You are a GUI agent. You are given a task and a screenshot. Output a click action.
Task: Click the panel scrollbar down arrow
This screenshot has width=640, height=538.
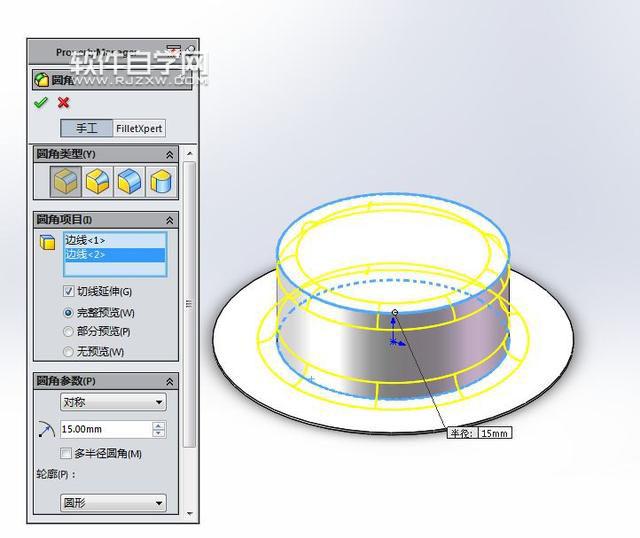click(x=189, y=514)
